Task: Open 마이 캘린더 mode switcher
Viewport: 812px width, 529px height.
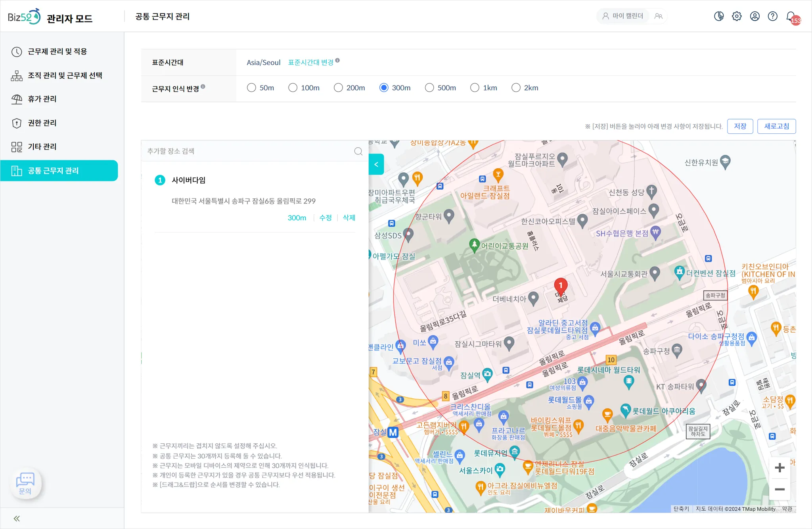Action: coord(623,16)
